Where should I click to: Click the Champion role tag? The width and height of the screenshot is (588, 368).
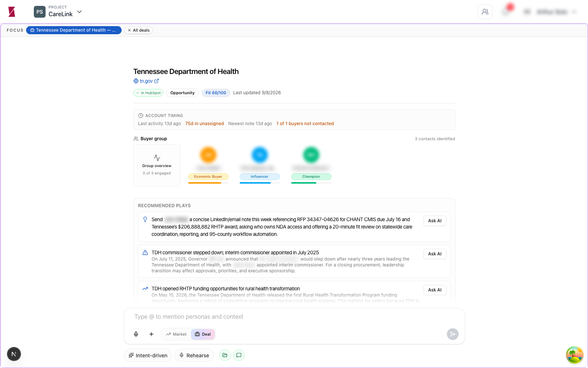coord(311,177)
